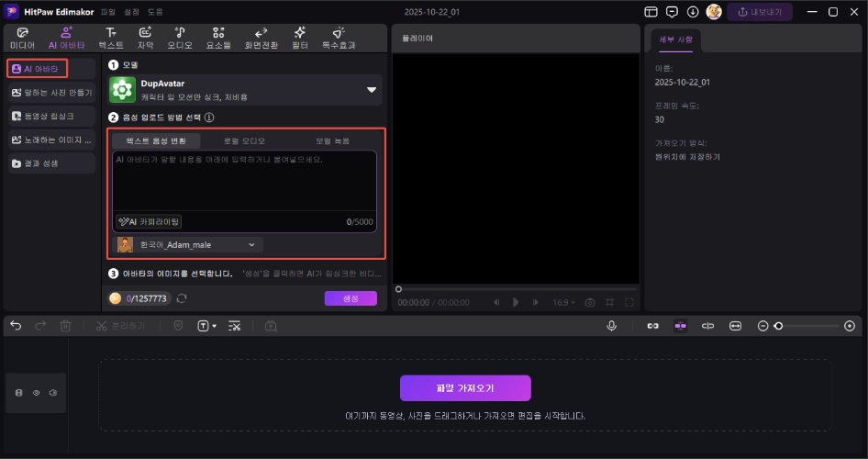Toggle the link clips icon

[652, 326]
